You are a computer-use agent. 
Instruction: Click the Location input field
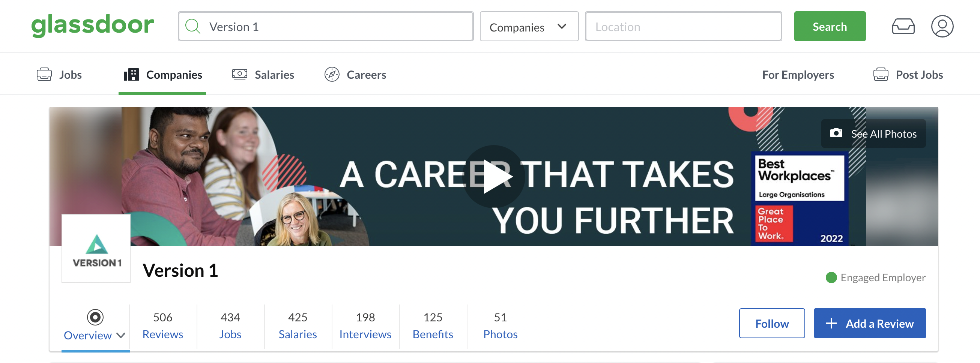(x=683, y=27)
